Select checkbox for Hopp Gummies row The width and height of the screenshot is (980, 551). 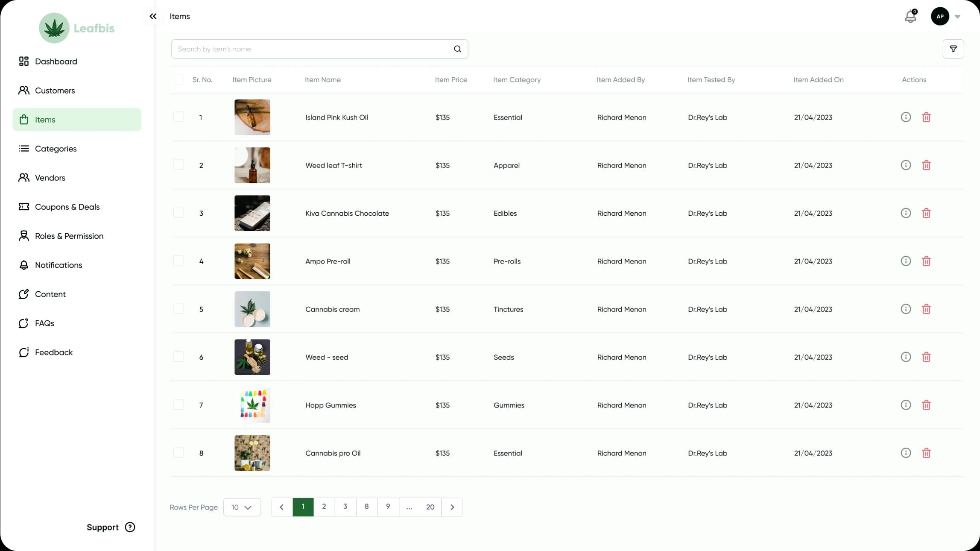(x=178, y=405)
